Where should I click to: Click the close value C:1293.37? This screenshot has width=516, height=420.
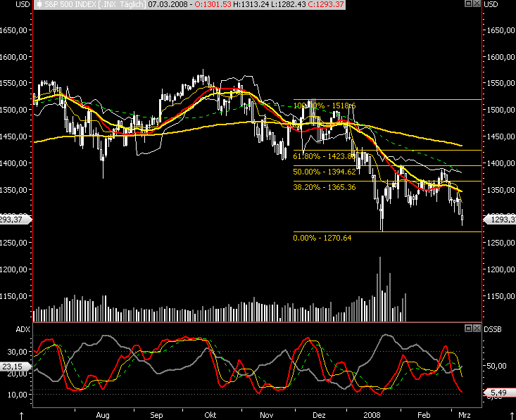(326, 5)
